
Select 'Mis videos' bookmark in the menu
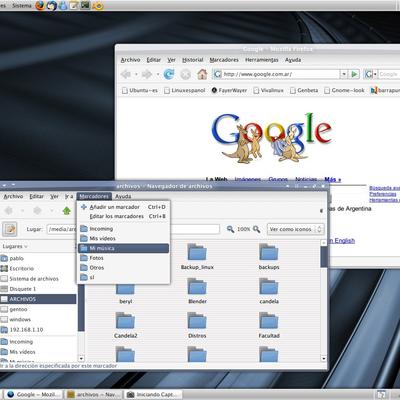click(x=123, y=238)
